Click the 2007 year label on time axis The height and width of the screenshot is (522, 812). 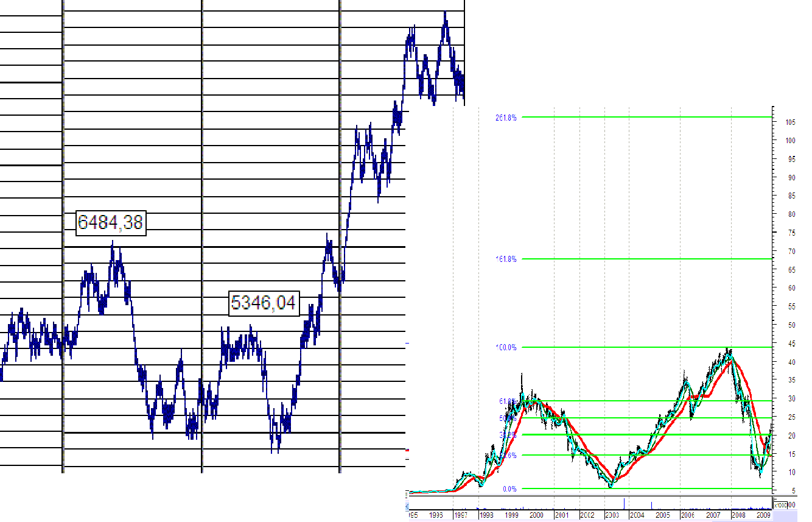pyautogui.click(x=713, y=515)
